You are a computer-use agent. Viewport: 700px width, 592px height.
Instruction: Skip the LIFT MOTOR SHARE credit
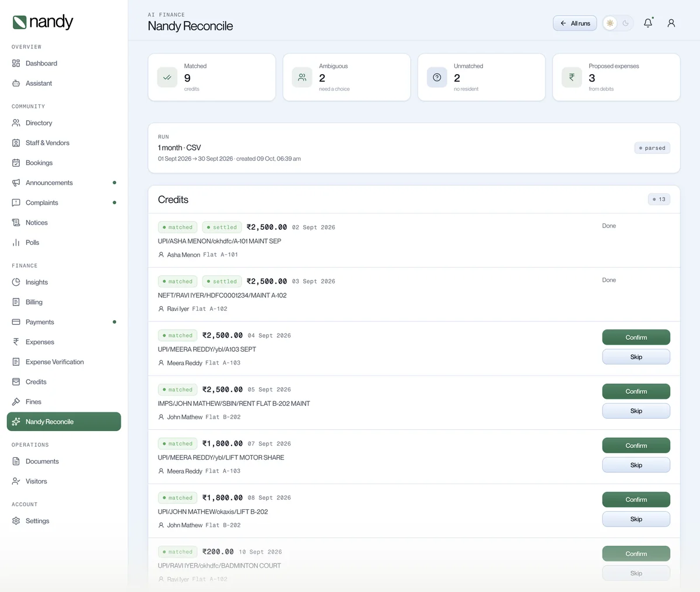636,465
